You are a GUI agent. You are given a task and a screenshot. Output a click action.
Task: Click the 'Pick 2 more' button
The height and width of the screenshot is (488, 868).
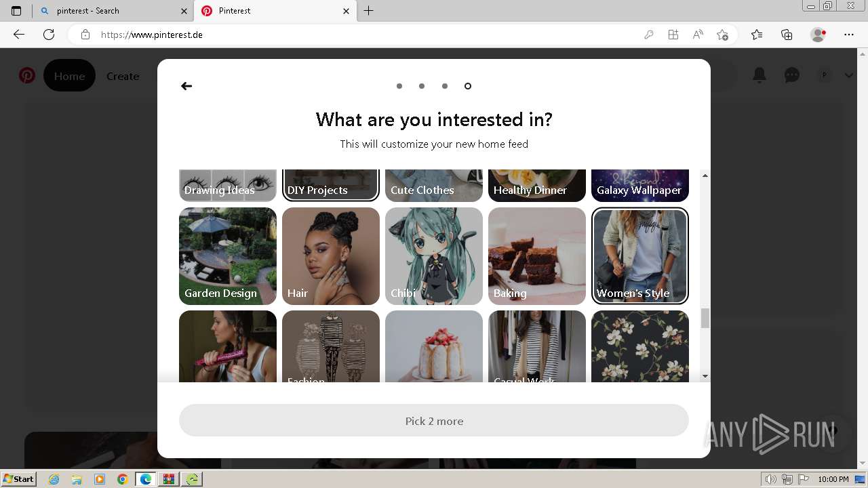tap(434, 420)
